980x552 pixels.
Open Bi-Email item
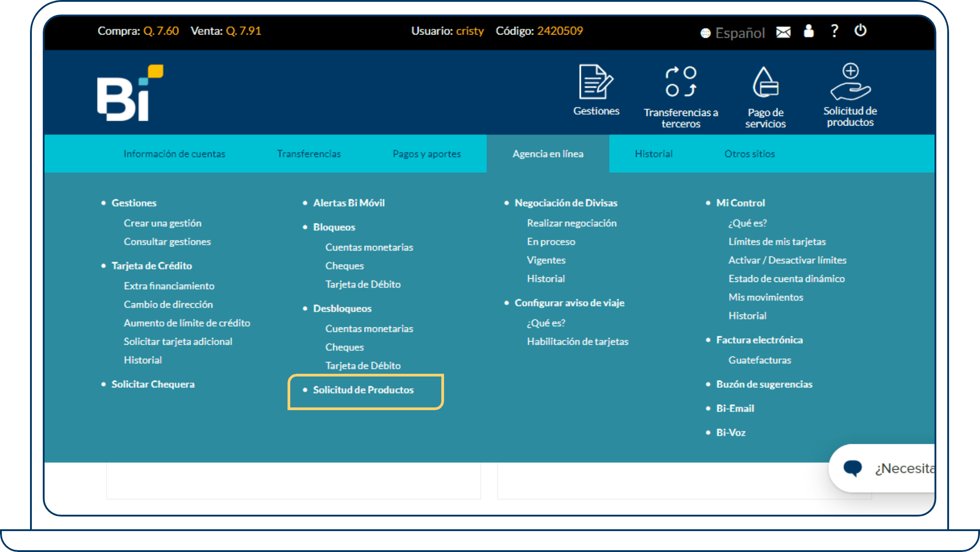(735, 408)
